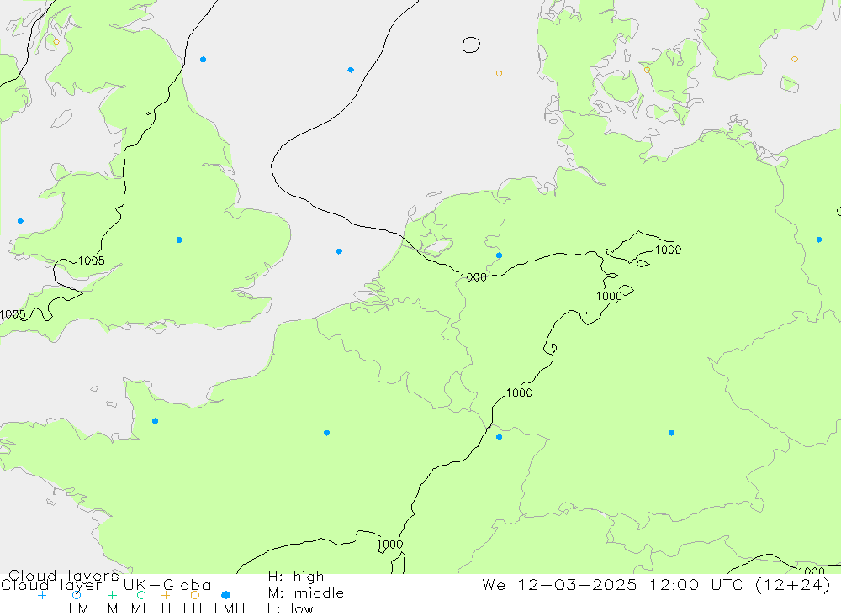Click the 1000 isobar label near the Netherlands
The image size is (841, 616).
click(473, 277)
